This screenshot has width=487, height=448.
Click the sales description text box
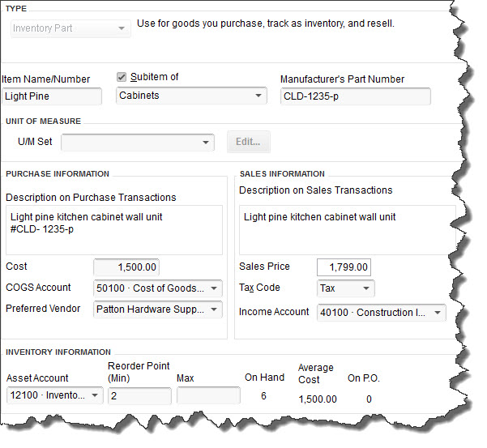click(x=348, y=230)
